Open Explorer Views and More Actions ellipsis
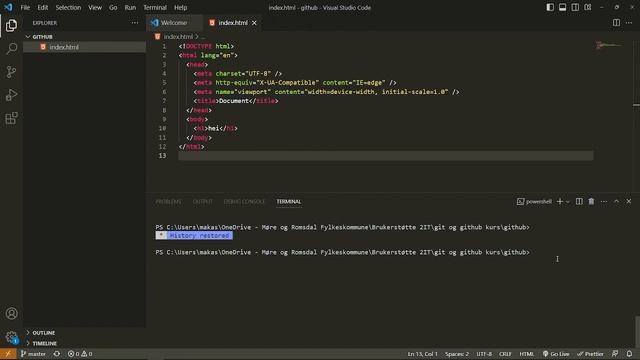The width and height of the screenshot is (640, 360). click(x=135, y=23)
